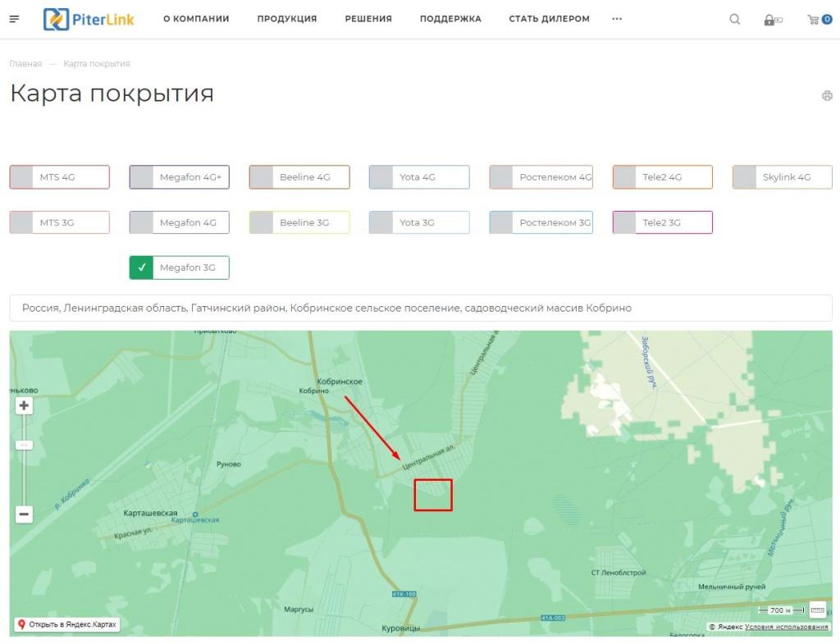Enable Tele2 4G coverage layer

click(x=663, y=177)
